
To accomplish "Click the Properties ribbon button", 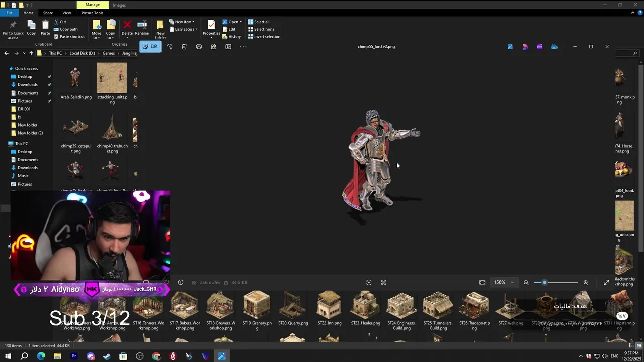I will click(211, 28).
